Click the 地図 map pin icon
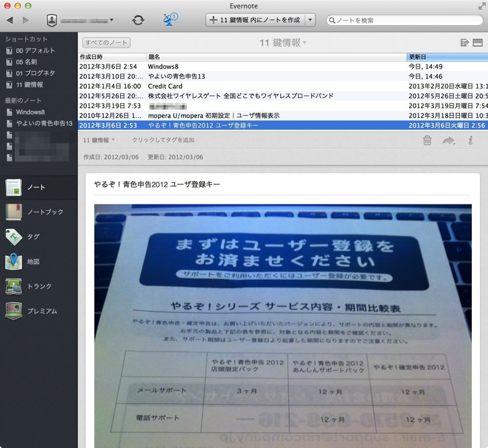Image resolution: width=488 pixels, height=448 pixels. pos(13,261)
